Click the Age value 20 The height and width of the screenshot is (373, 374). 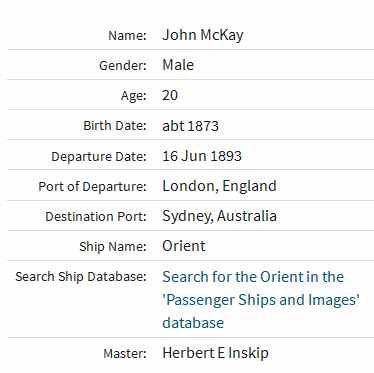point(170,95)
